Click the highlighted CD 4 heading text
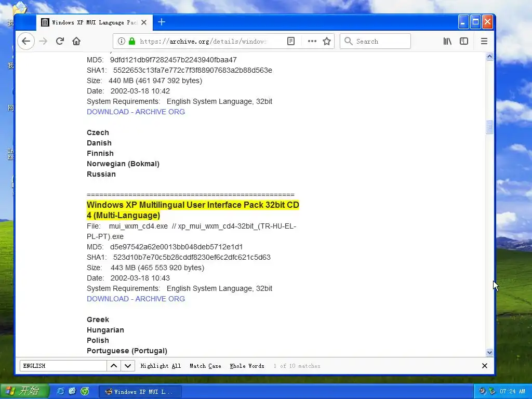This screenshot has width=532, height=399. [193, 210]
